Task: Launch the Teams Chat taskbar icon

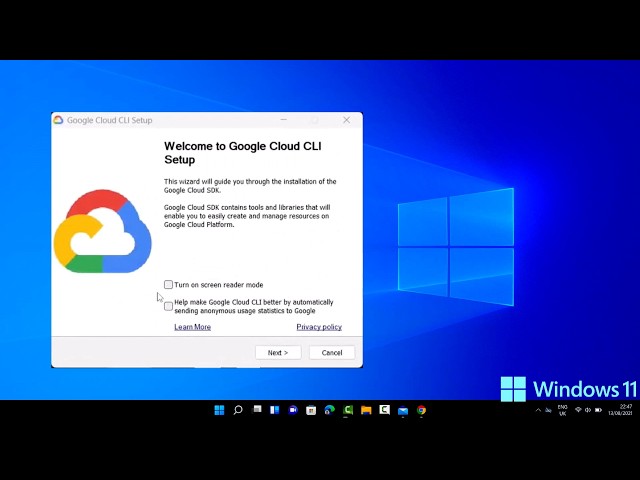Action: (293, 410)
